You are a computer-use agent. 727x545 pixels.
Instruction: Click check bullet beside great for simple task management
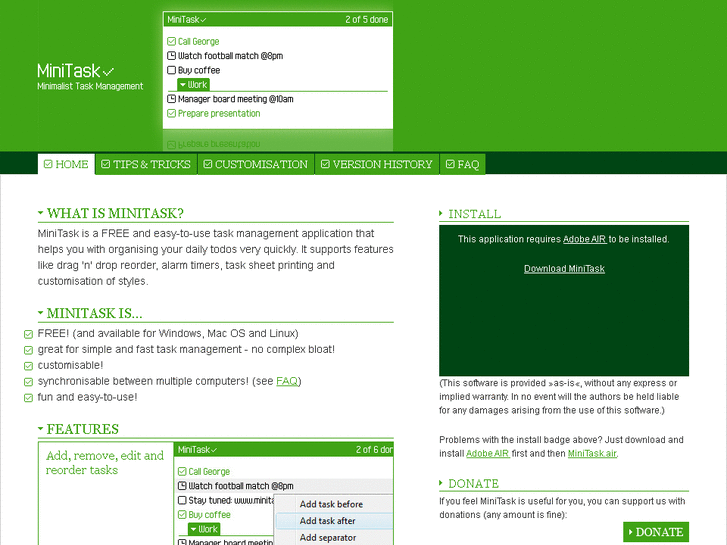click(28, 350)
